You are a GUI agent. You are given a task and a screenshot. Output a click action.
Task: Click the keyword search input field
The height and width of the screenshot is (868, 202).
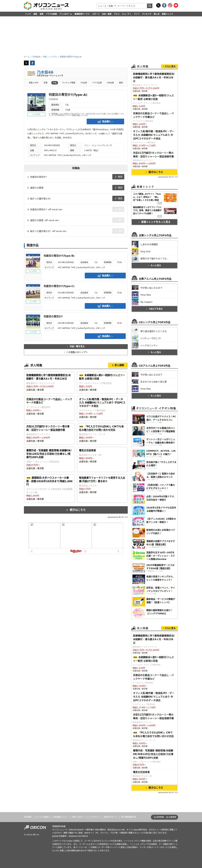132,6
